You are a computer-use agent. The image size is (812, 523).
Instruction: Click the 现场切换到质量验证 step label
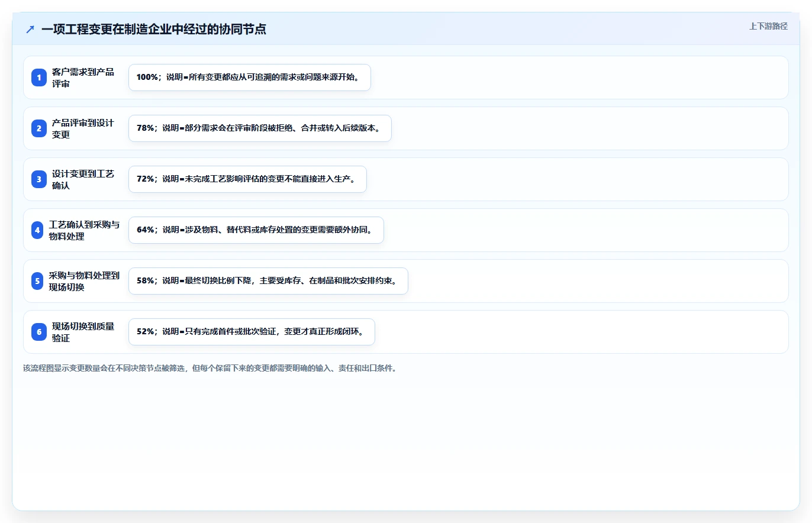[x=83, y=332]
